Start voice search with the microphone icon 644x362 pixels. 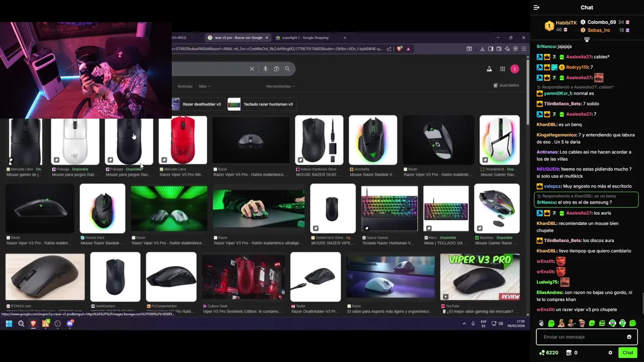click(266, 69)
